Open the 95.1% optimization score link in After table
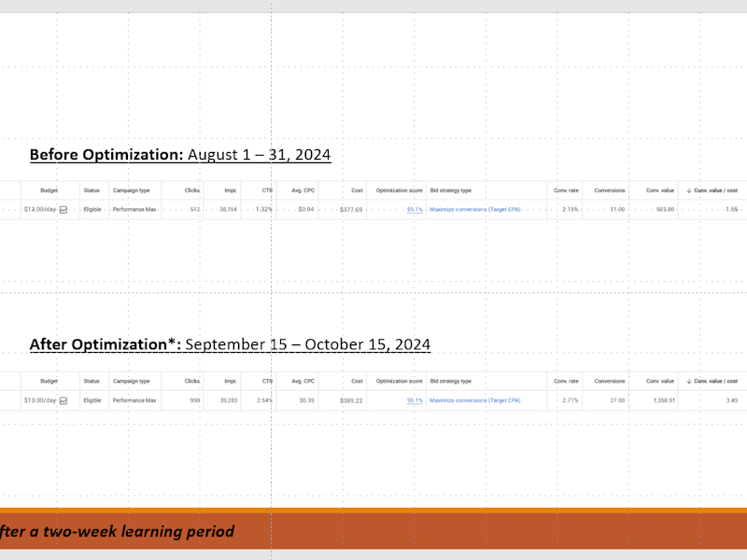The height and width of the screenshot is (560, 747). click(415, 400)
